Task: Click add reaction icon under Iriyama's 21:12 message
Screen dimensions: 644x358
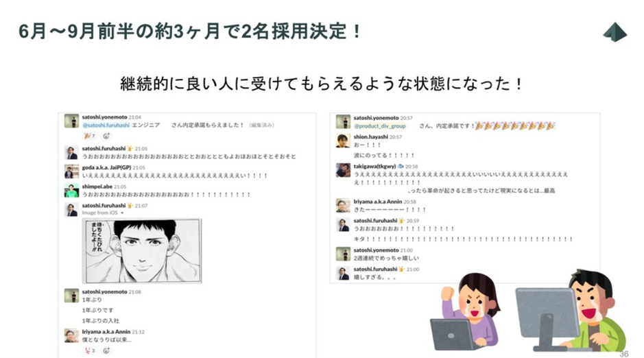Action: (106, 350)
